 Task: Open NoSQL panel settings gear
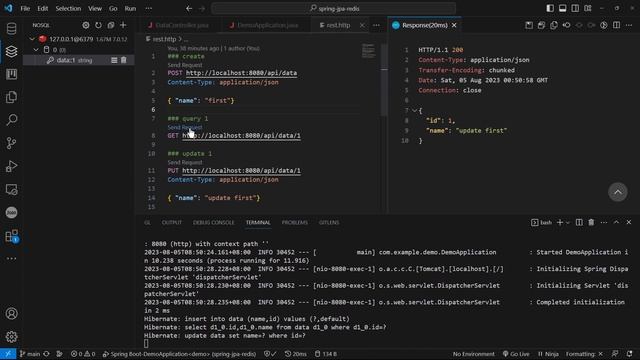click(x=86, y=25)
